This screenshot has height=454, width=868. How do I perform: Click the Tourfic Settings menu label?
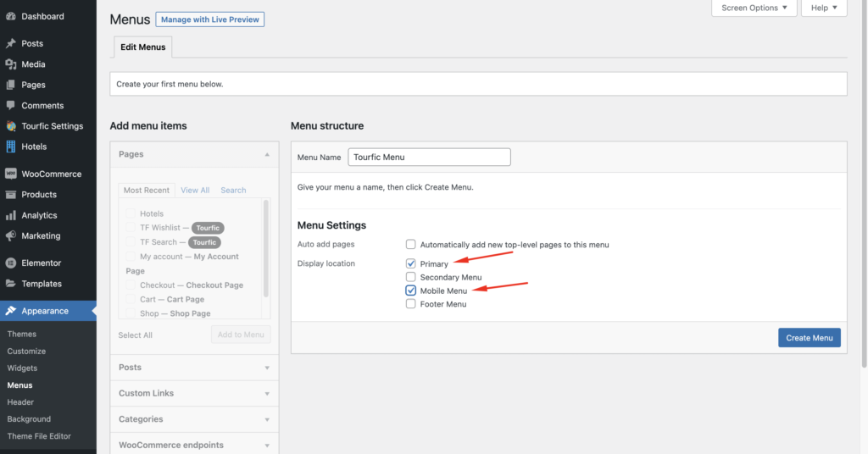(52, 126)
